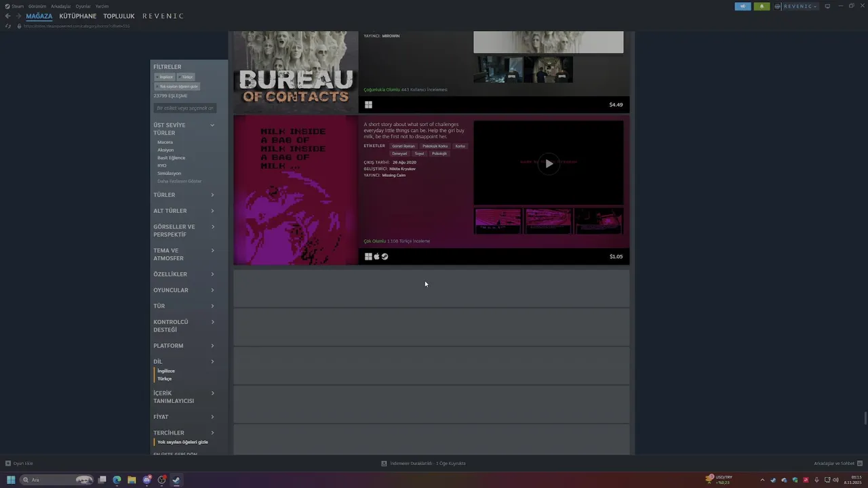
Task: Open the Bureau of Contacts capsule image
Action: tap(296, 72)
